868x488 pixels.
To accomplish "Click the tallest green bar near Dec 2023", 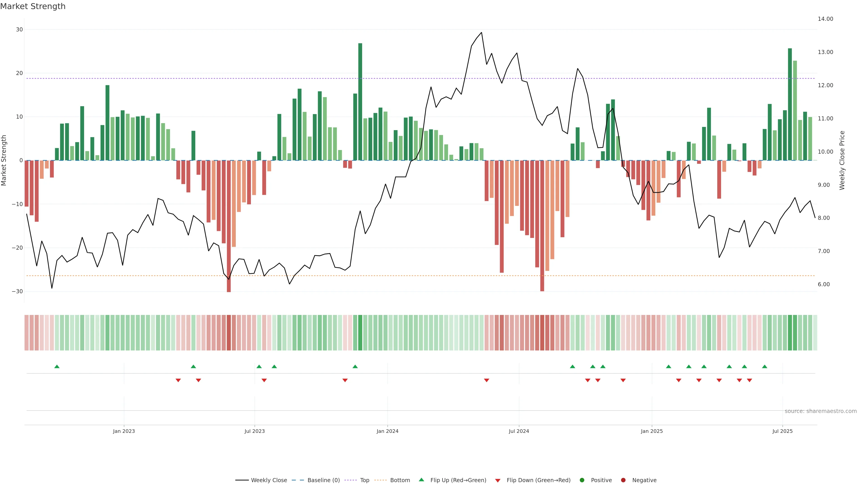I will tap(360, 101).
